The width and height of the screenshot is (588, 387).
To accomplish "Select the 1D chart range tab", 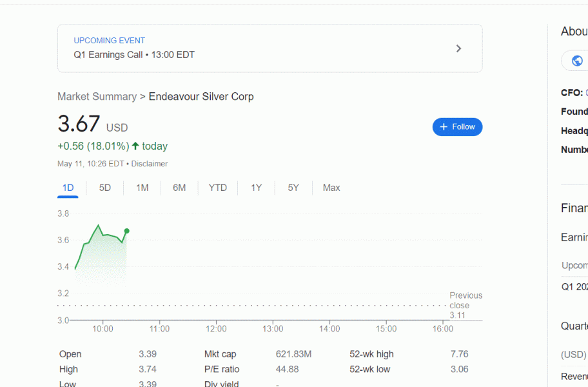I will point(68,188).
